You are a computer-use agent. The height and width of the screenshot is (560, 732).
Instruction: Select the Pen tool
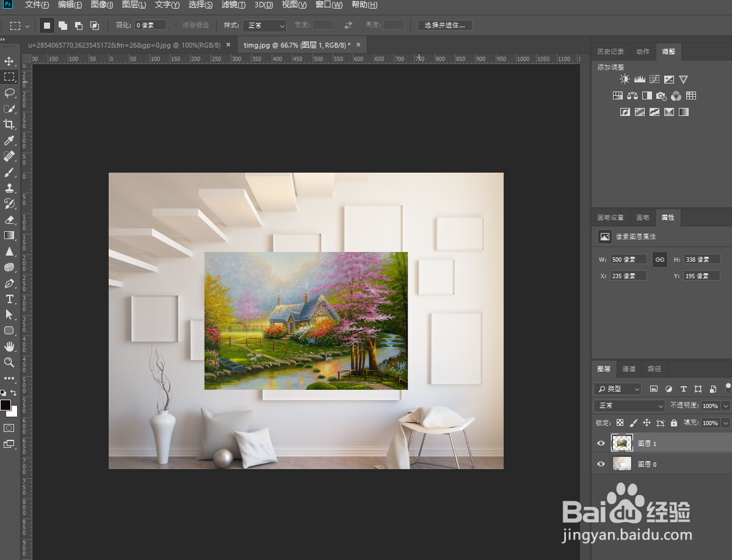click(x=9, y=283)
